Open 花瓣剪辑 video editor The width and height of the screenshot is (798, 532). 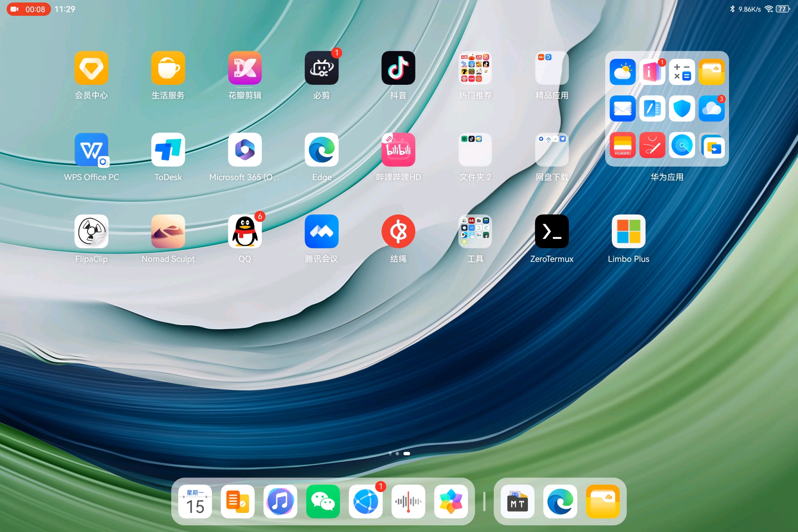coord(245,68)
